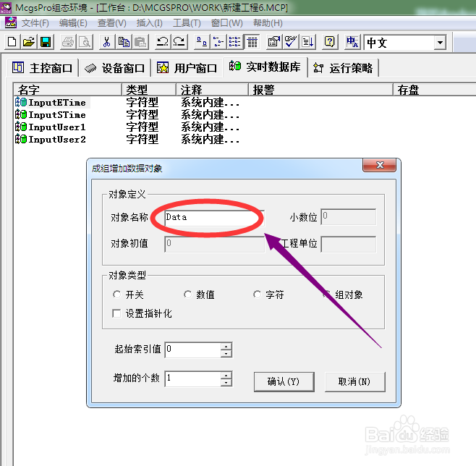Open the 编辑(E) menu
The width and height of the screenshot is (476, 466).
[73, 23]
